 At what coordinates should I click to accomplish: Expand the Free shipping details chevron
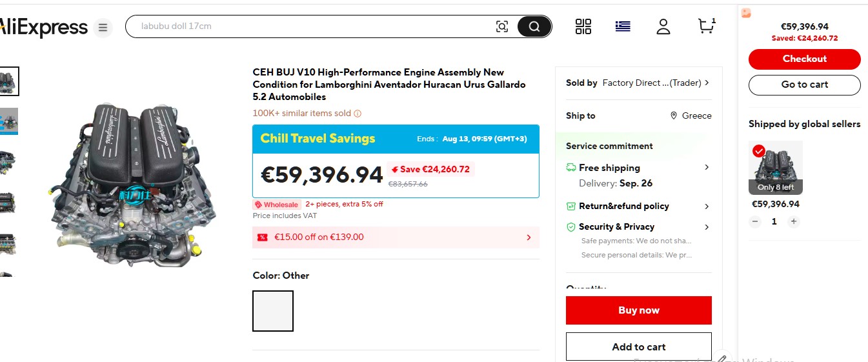[x=707, y=167]
